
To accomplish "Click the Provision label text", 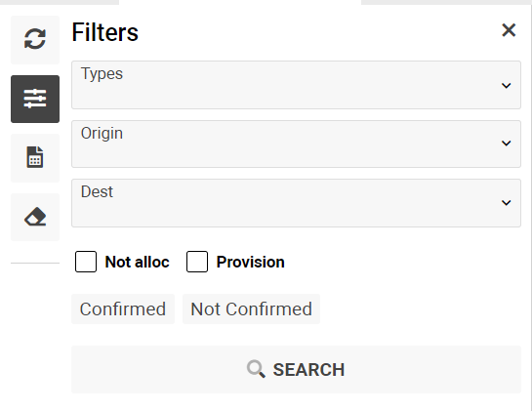I will 251,262.
